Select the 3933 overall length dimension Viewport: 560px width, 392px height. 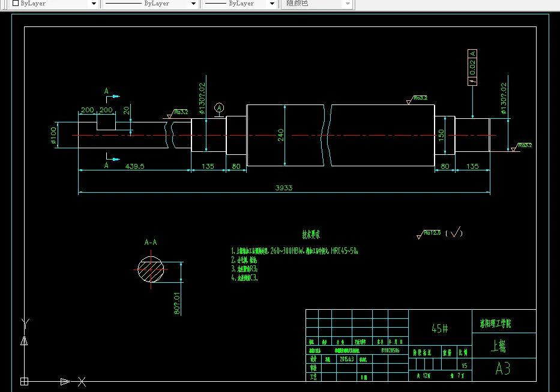click(284, 188)
